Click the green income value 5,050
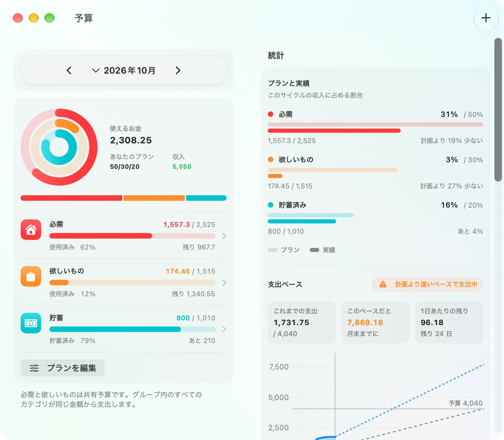 182,166
